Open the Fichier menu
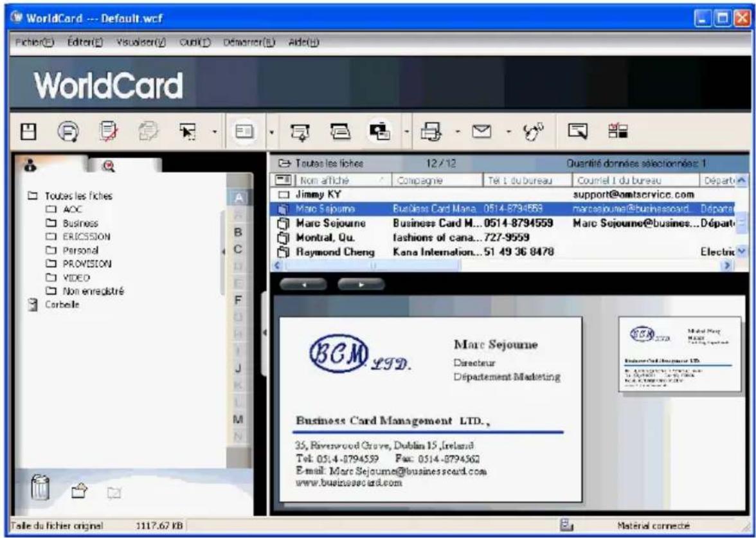This screenshot has height=538, width=756. [35, 42]
